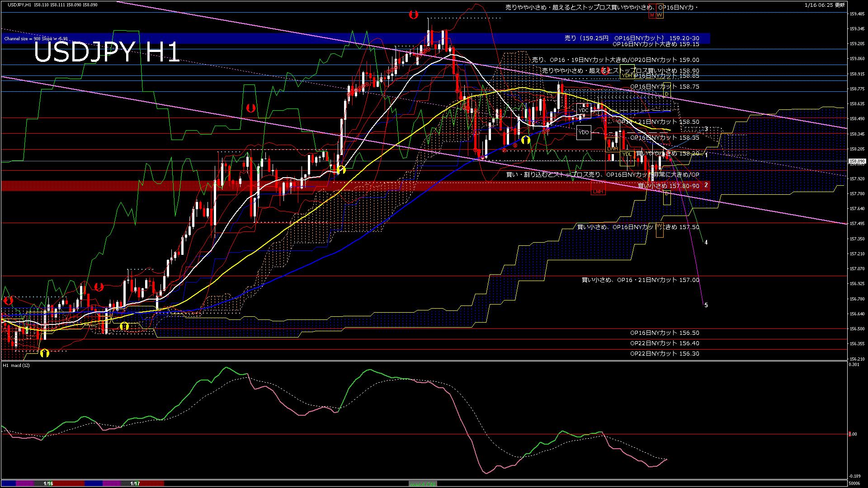The image size is (868, 488).
Task: Click the 1/17 date segment on timeline
Action: (x=135, y=483)
